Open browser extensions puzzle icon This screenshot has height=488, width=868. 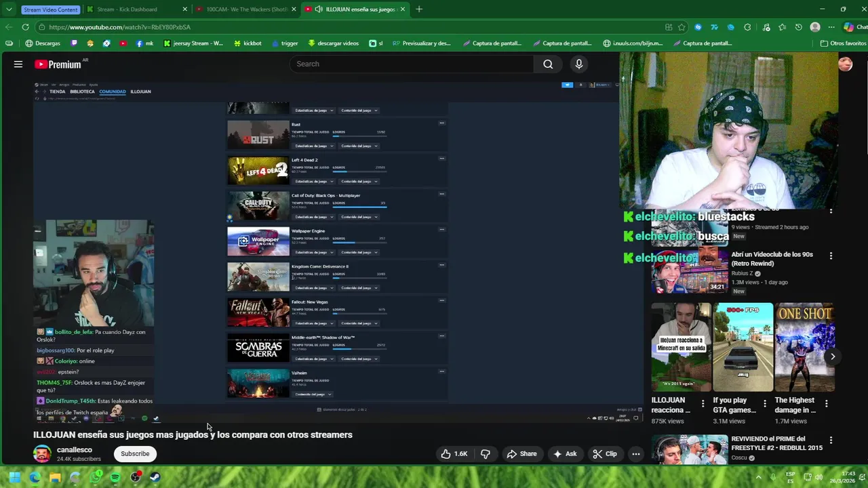click(x=747, y=27)
